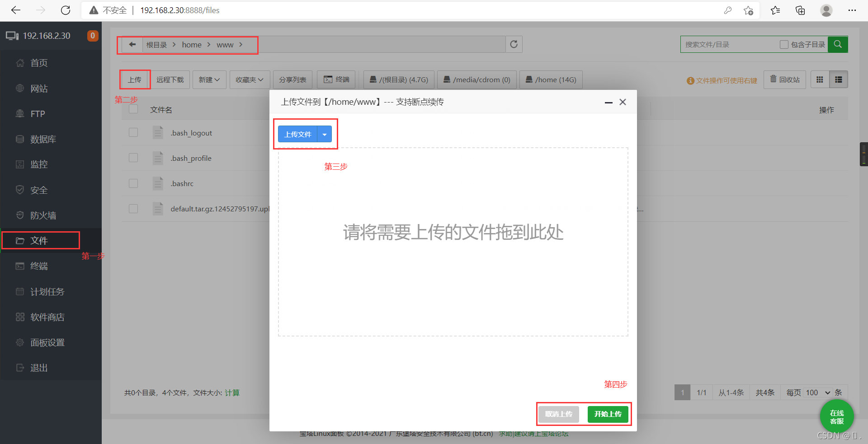Open 防火墙 in the sidebar
The width and height of the screenshot is (868, 444).
pyautogui.click(x=51, y=215)
